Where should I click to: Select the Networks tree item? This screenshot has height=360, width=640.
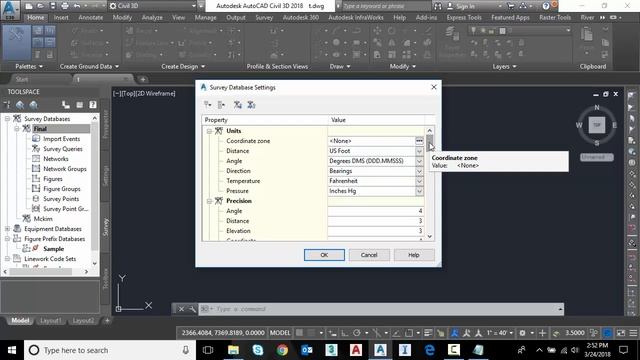tap(56, 159)
